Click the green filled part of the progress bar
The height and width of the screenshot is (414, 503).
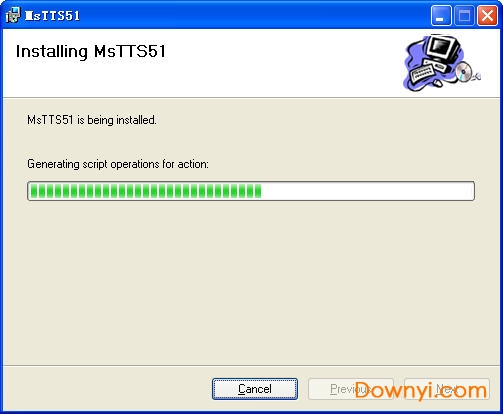click(x=146, y=191)
